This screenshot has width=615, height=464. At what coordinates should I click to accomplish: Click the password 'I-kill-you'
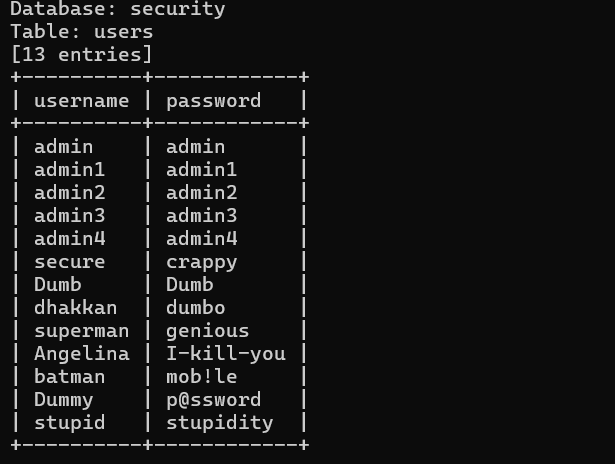[226, 354]
